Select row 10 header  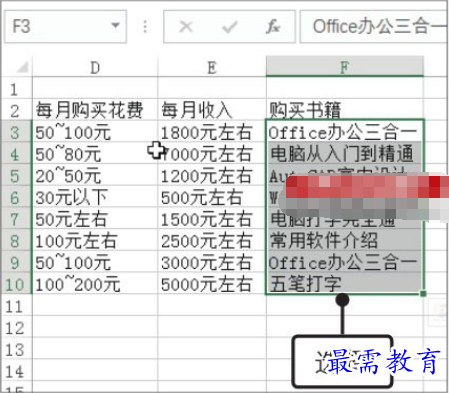[x=16, y=284]
